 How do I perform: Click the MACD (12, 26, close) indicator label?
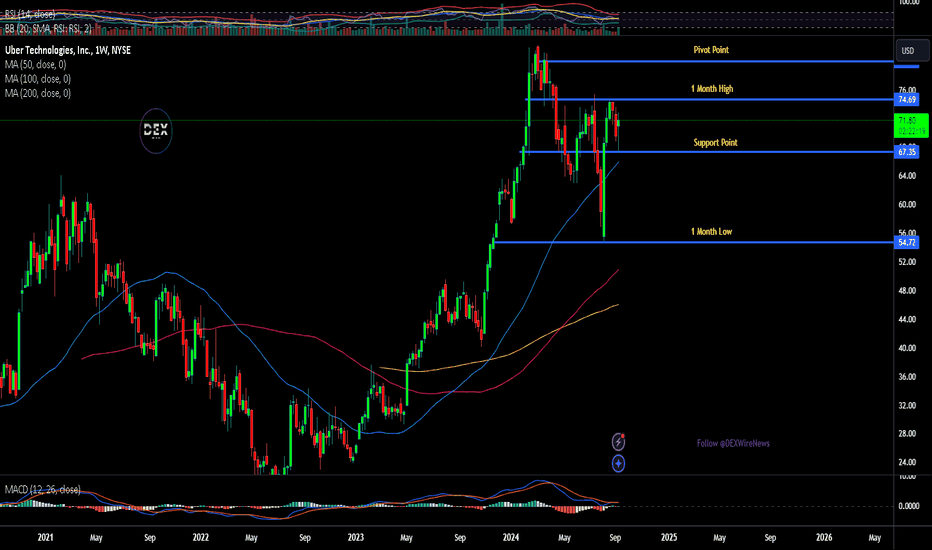pos(42,489)
